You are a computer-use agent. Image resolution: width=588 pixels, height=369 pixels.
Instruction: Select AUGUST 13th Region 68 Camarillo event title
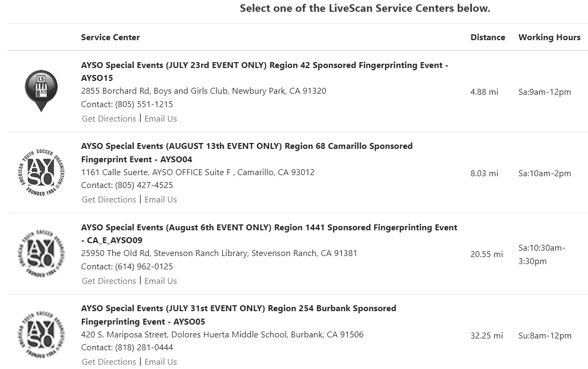pos(247,153)
